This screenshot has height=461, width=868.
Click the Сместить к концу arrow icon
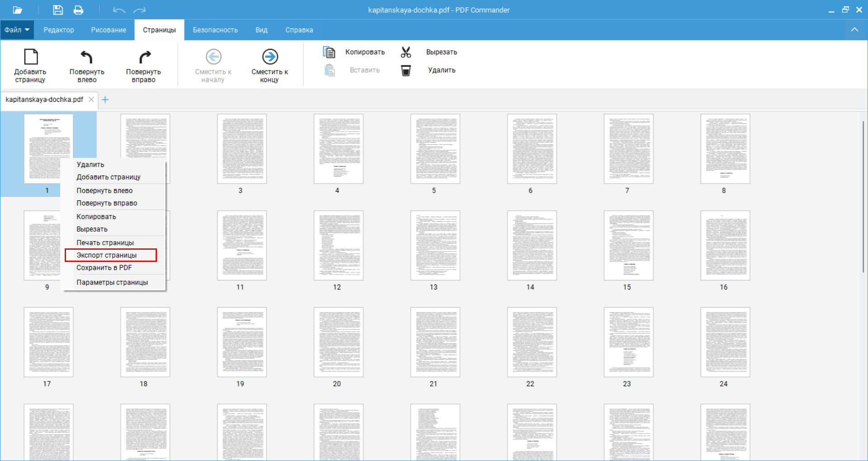(x=270, y=57)
